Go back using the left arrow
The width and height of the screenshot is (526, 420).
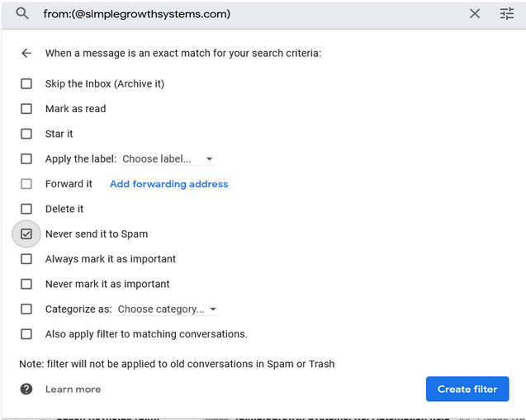click(x=26, y=53)
